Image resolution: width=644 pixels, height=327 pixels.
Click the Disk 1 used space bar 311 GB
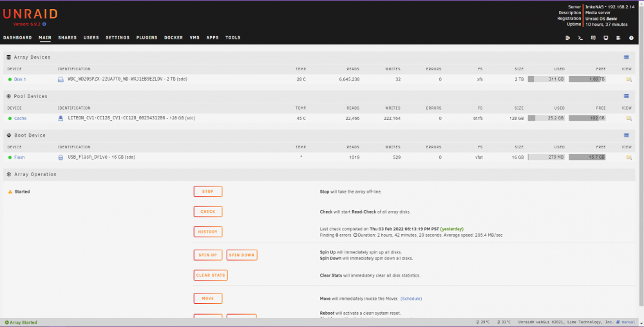point(546,79)
